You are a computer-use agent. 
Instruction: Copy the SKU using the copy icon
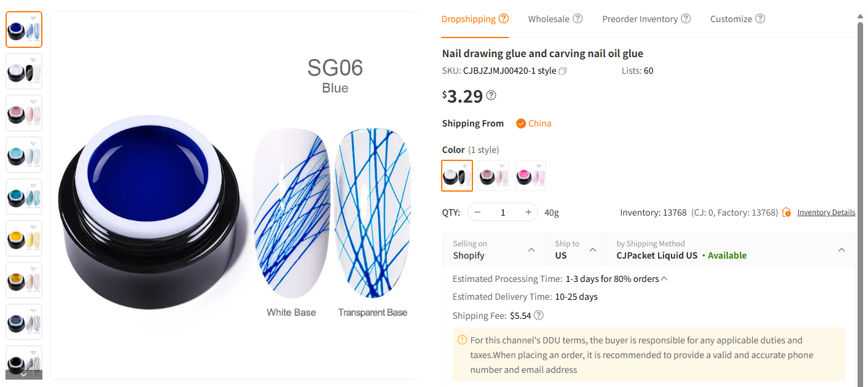coord(563,71)
